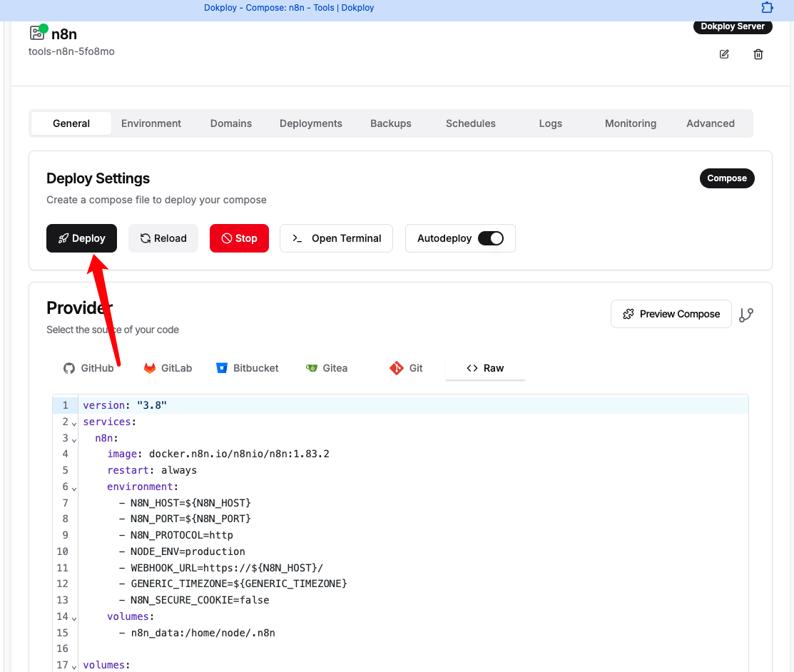Choose Bitbucket as the code source
This screenshot has height=672, width=794.
(247, 368)
